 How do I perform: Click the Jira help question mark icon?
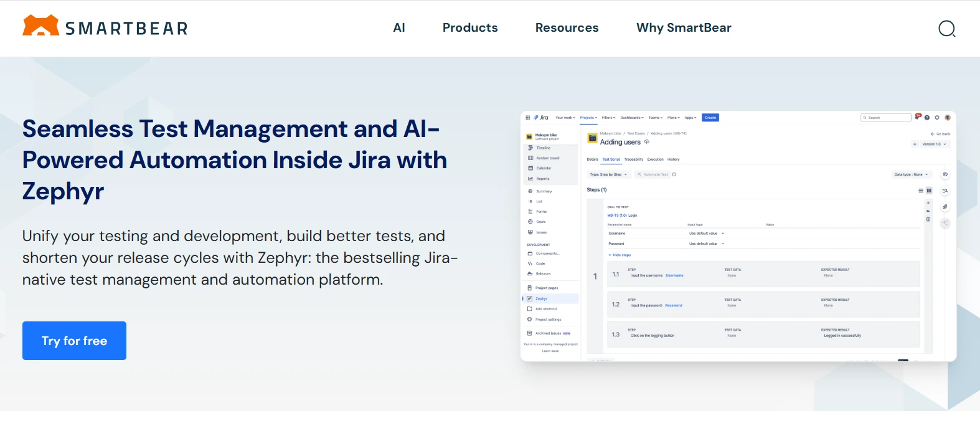click(x=927, y=117)
